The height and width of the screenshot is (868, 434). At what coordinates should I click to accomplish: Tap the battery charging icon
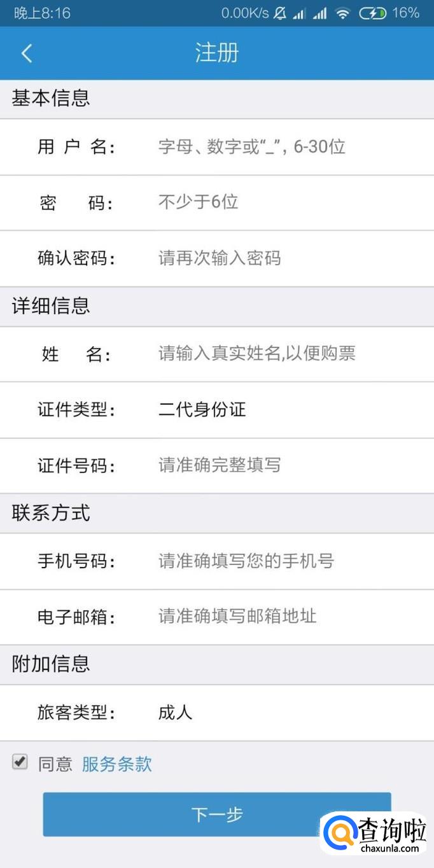[372, 13]
